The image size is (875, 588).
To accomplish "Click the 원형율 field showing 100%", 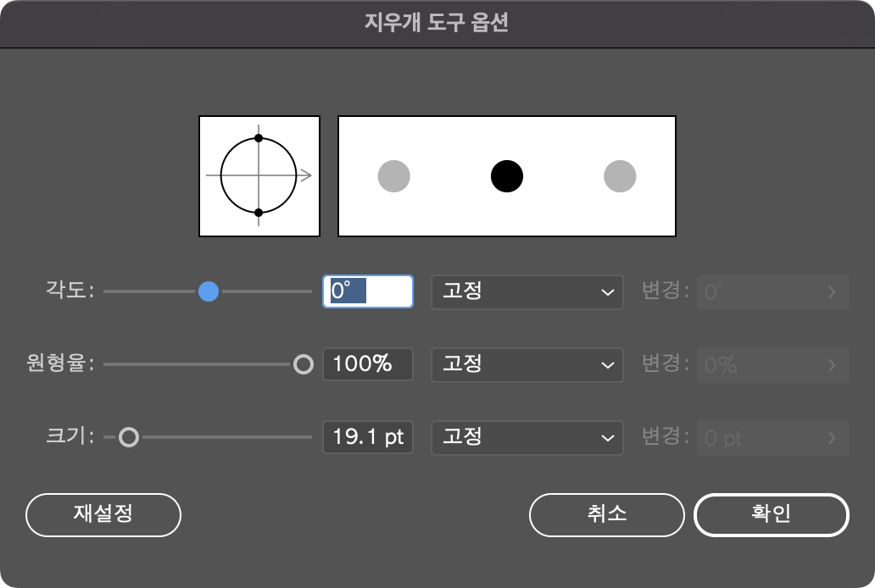I will point(367,364).
